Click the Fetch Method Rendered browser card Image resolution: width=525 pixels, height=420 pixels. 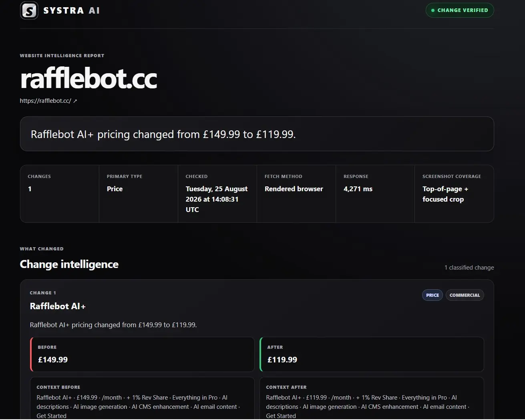tap(296, 194)
